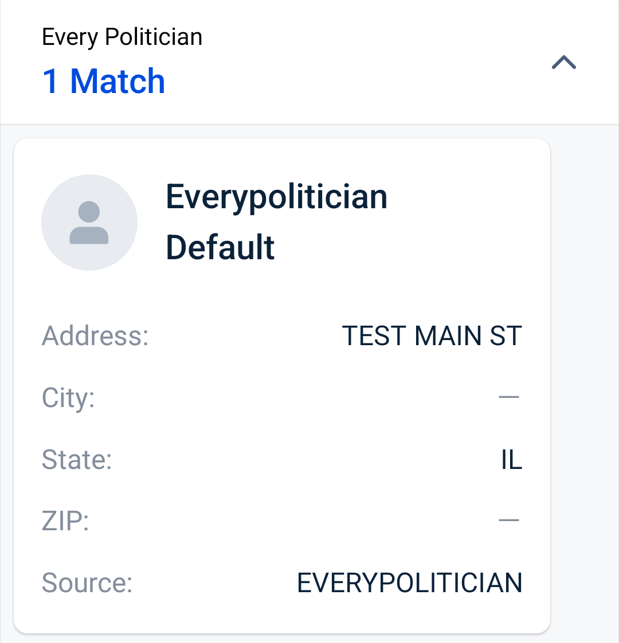The height and width of the screenshot is (643, 619).
Task: Click the State field label
Action: (x=77, y=460)
